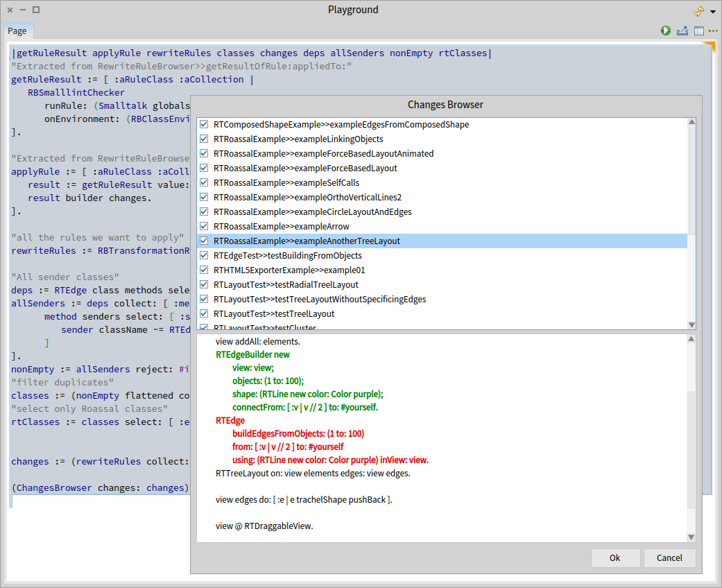Click the temporaries declaration line in Playground
Image resolution: width=722 pixels, height=588 pixels.
click(252, 53)
